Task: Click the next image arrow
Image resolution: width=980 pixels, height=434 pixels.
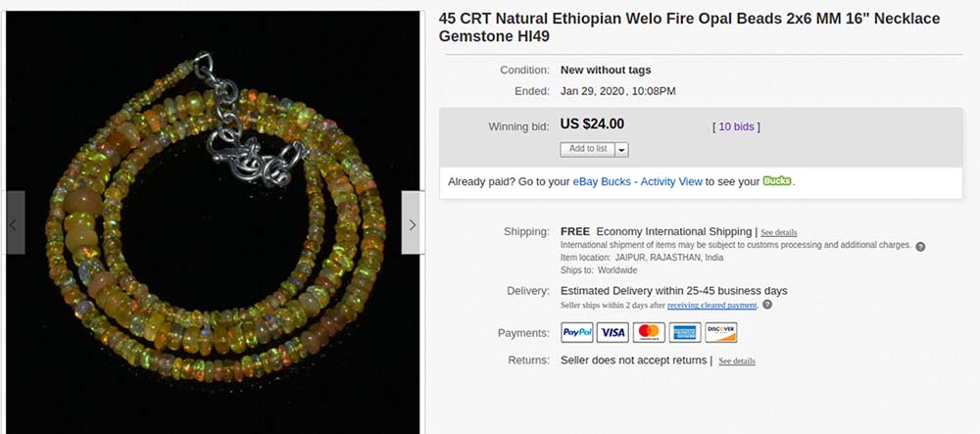Action: (412, 223)
